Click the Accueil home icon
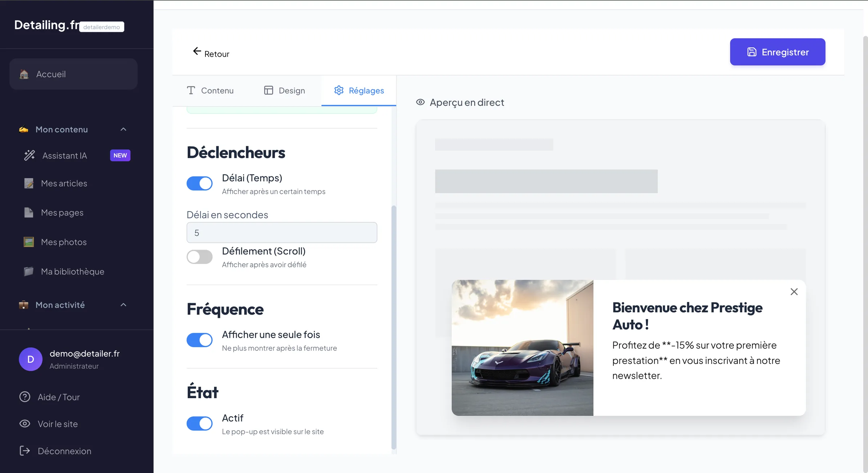Image resolution: width=868 pixels, height=473 pixels. [24, 74]
